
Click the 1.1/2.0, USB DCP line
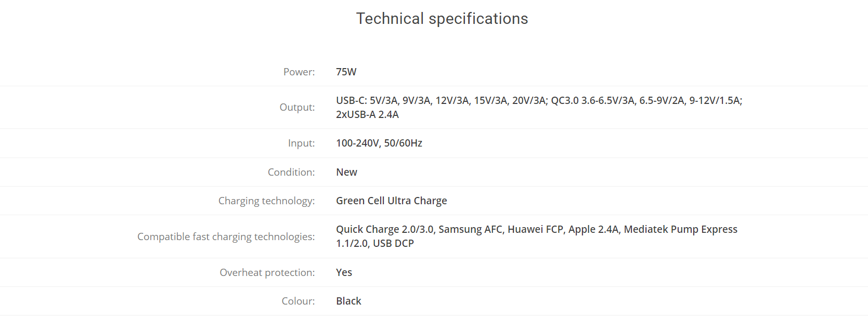pyautogui.click(x=375, y=243)
